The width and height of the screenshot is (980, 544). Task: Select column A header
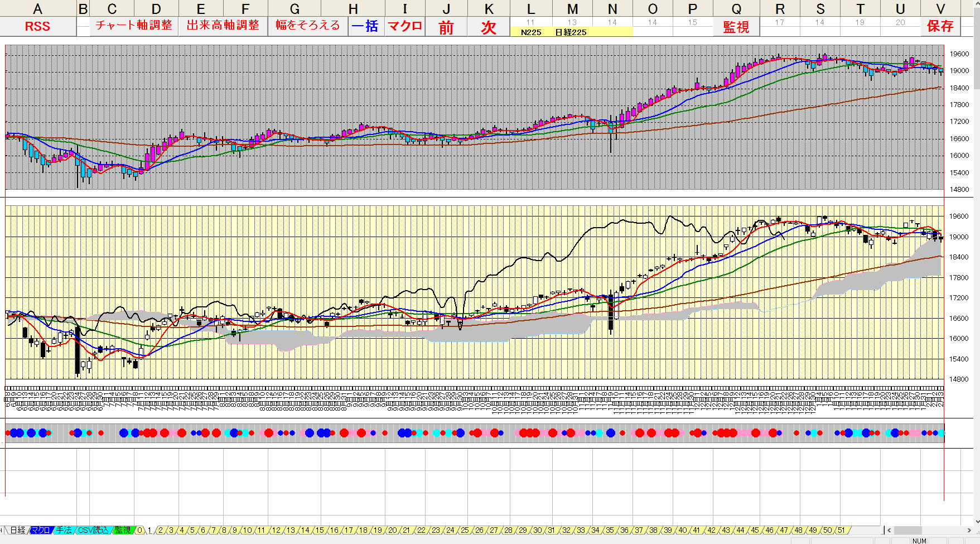click(x=37, y=8)
